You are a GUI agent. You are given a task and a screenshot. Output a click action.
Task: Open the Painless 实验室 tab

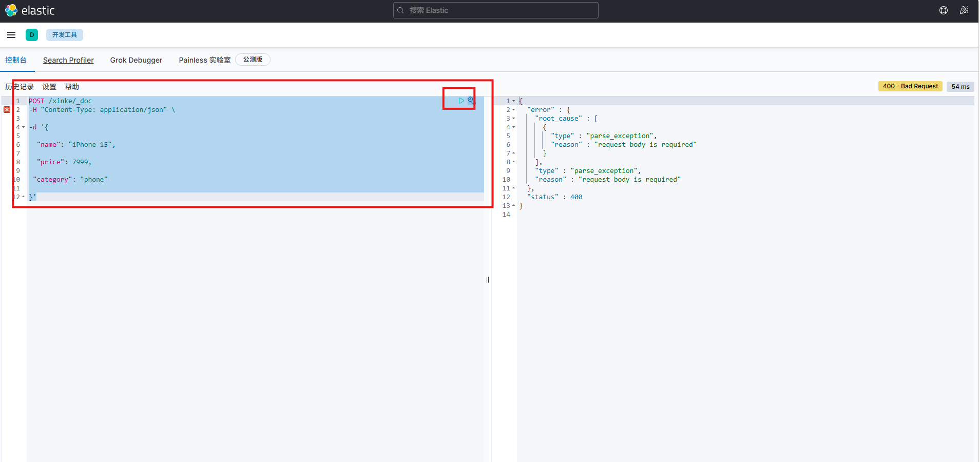pyautogui.click(x=204, y=60)
